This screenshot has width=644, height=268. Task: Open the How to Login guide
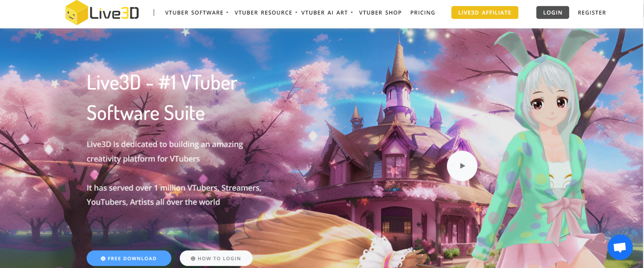point(216,258)
